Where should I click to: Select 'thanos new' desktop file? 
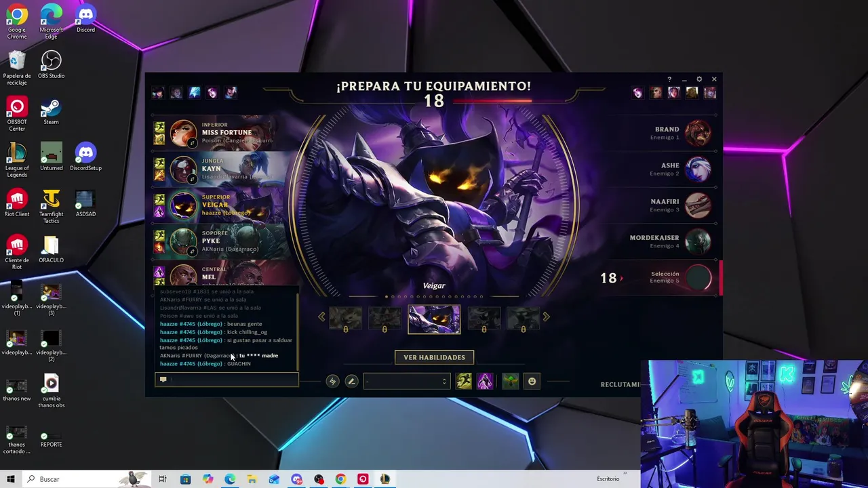coord(17,388)
